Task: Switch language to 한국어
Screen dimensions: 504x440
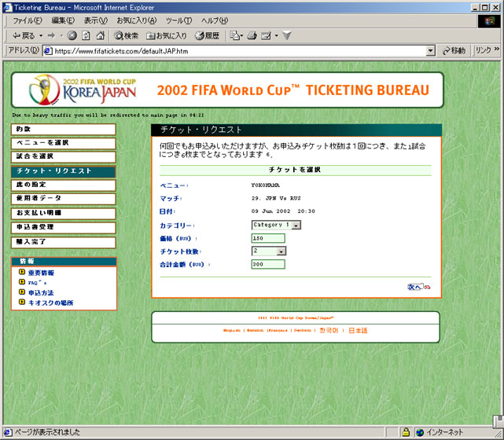Action: tap(329, 330)
